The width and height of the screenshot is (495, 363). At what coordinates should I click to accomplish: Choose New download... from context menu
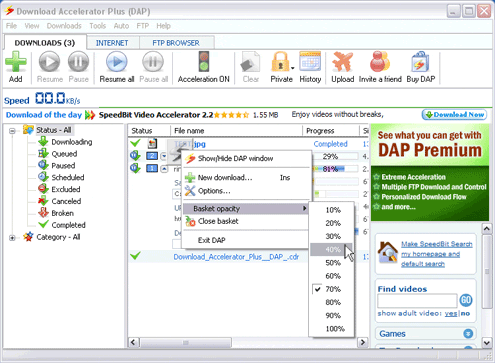pyautogui.click(x=245, y=178)
